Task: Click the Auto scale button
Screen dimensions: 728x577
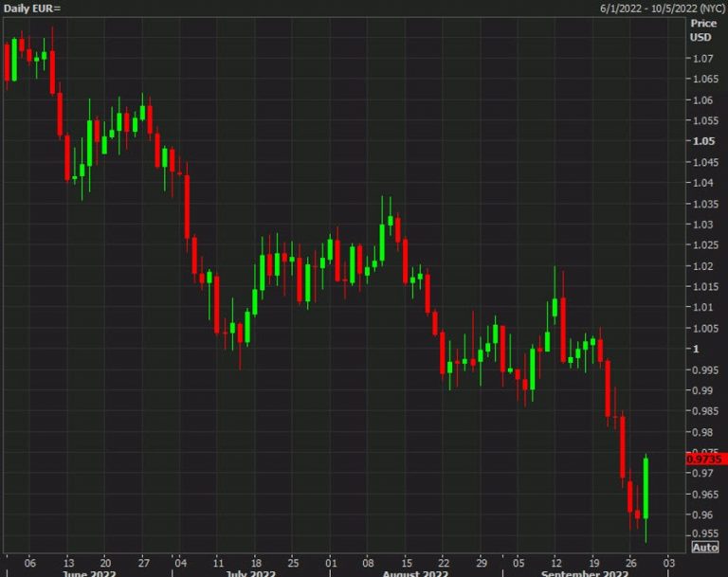Action: (705, 547)
